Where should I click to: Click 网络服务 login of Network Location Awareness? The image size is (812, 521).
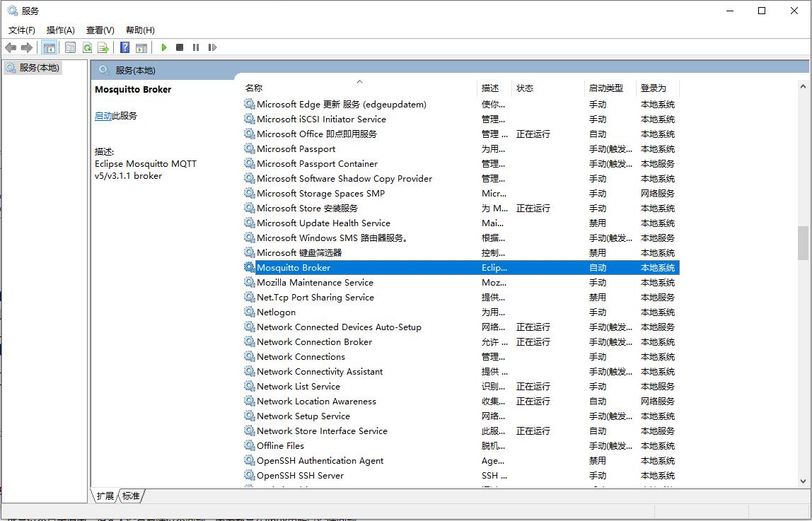tap(658, 401)
